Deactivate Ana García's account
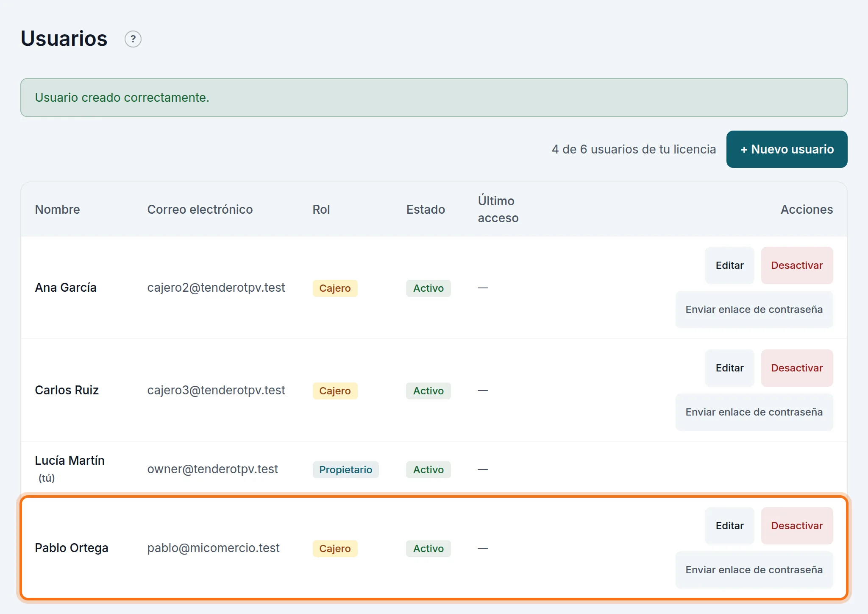Viewport: 868px width, 614px height. click(x=797, y=265)
